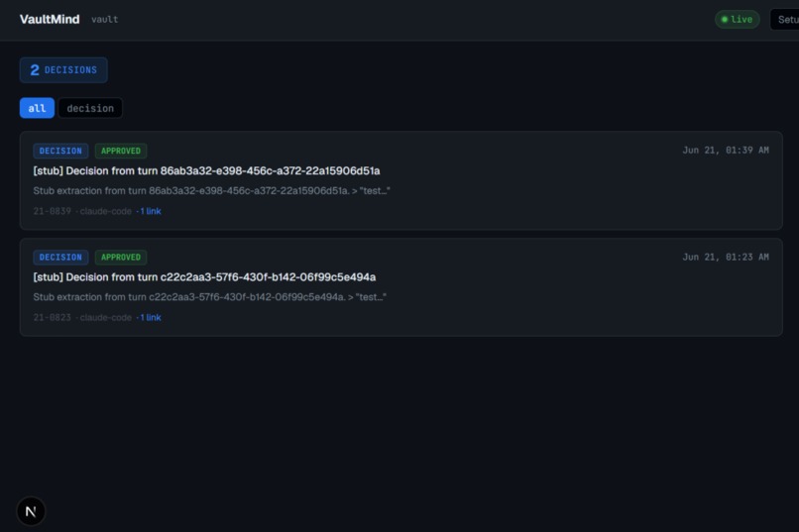Viewport: 799px width, 532px height.
Task: Click the Jun 21, 01:39 AM timestamp
Action: (x=726, y=151)
